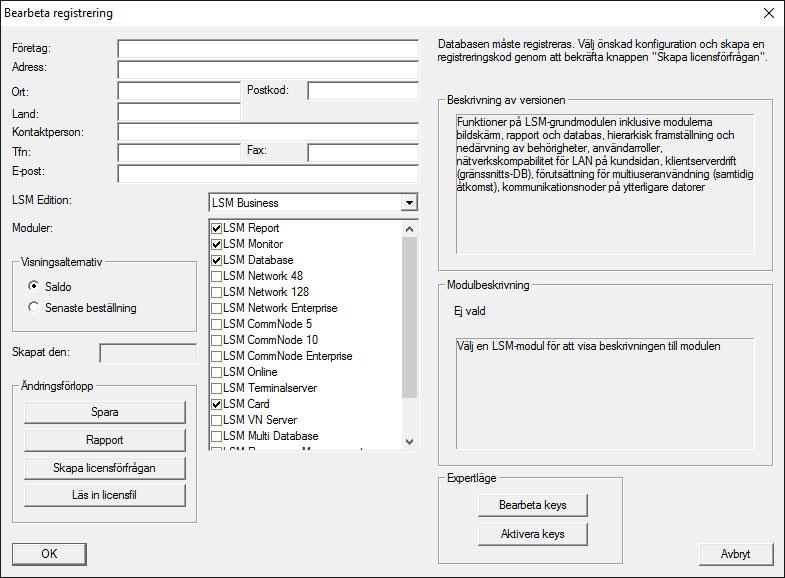This screenshot has height=578, width=785.
Task: Click the 'Ej vald' module status text
Action: pos(470,311)
